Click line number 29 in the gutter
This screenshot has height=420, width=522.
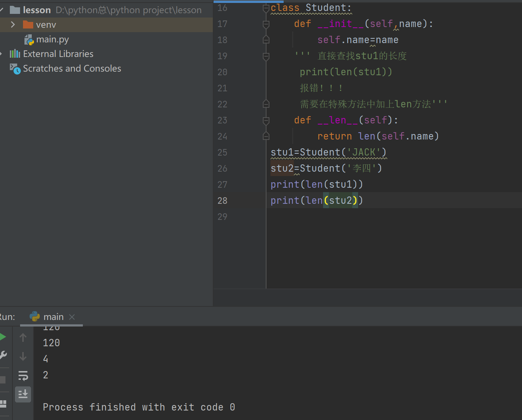(222, 217)
